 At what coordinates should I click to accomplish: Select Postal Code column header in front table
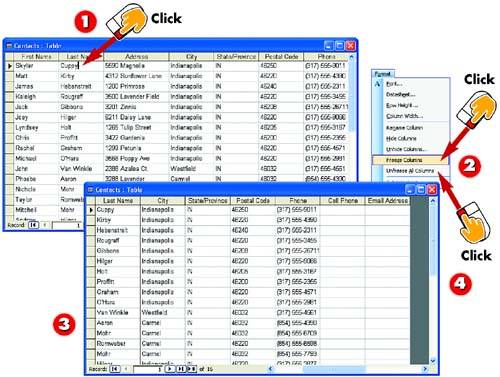pyautogui.click(x=253, y=201)
